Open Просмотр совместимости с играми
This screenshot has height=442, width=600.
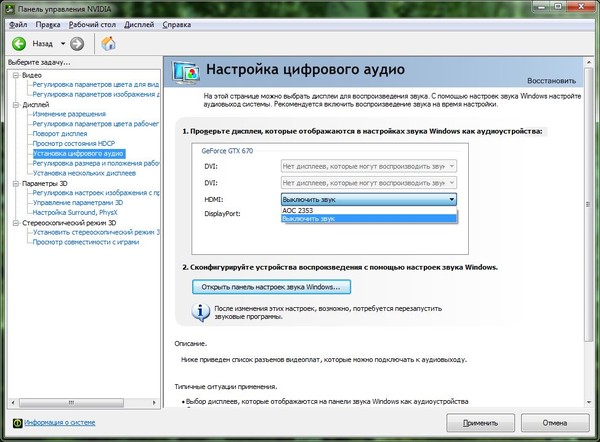(x=86, y=242)
